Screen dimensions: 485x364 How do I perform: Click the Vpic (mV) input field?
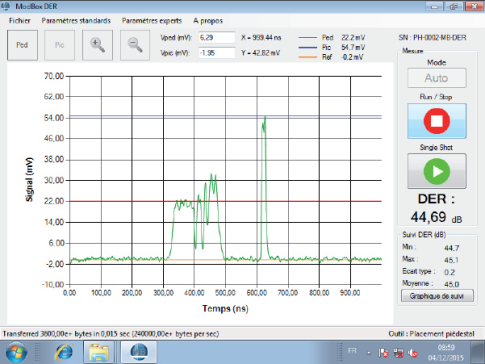pos(217,53)
